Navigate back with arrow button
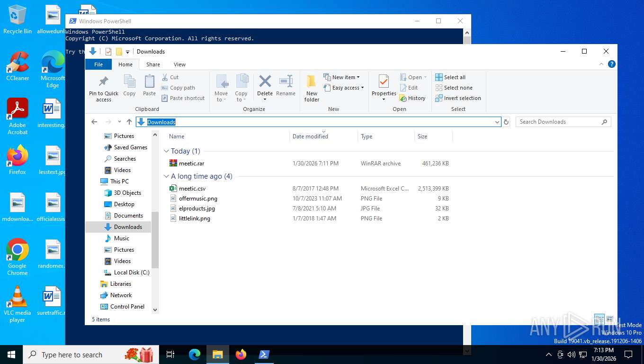Screen dimensions: 644x364 click(94, 122)
